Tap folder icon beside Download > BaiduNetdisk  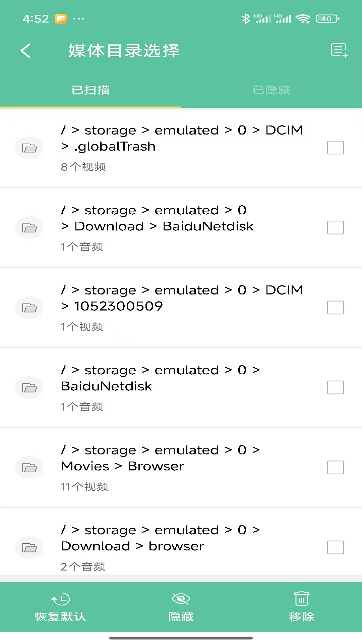pos(29,228)
